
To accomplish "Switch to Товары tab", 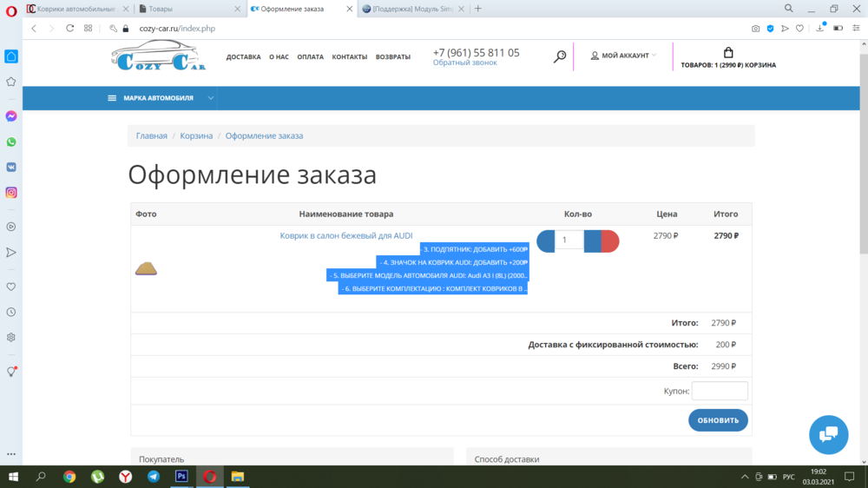I will pyautogui.click(x=189, y=9).
